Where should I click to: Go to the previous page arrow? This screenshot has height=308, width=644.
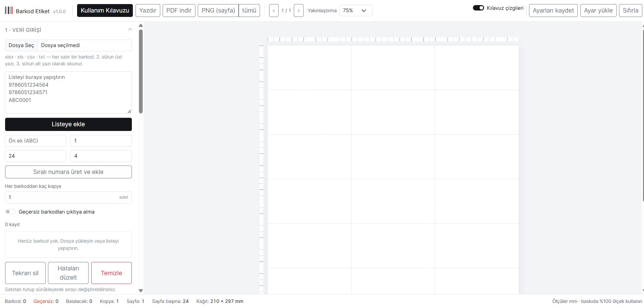(274, 10)
